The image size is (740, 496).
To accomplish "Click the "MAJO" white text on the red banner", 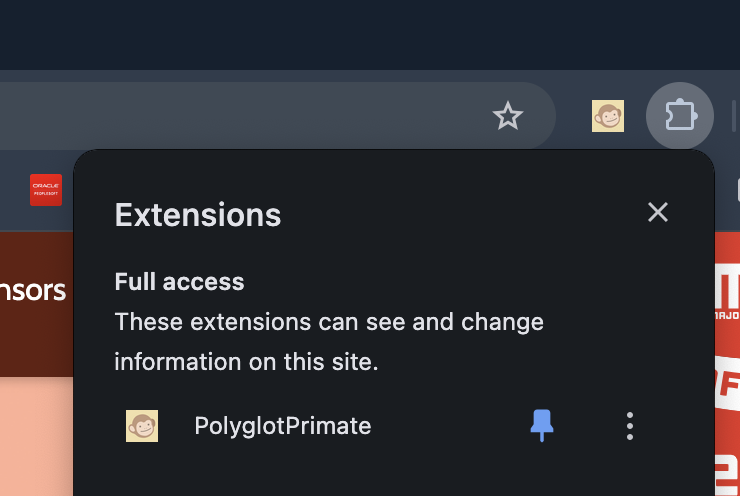I will point(727,313).
